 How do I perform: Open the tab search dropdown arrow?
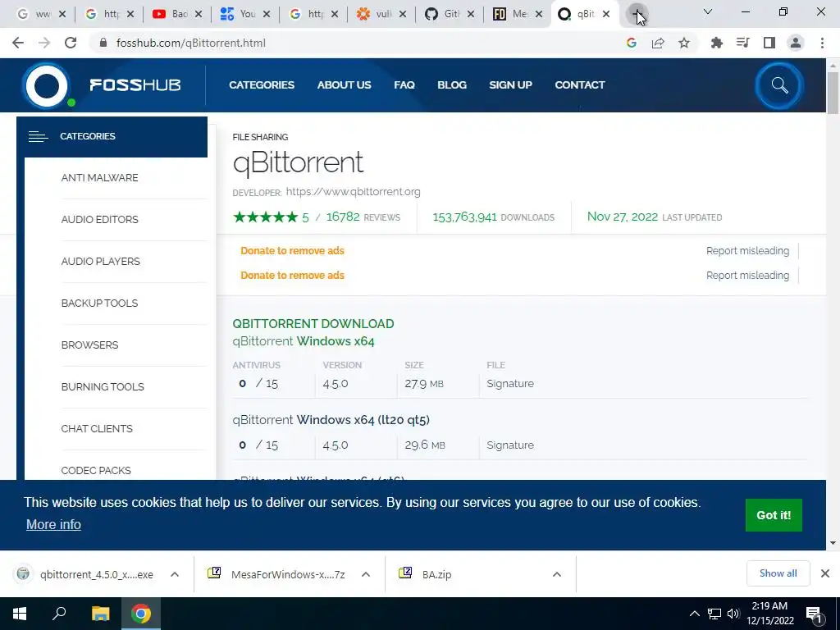(708, 11)
